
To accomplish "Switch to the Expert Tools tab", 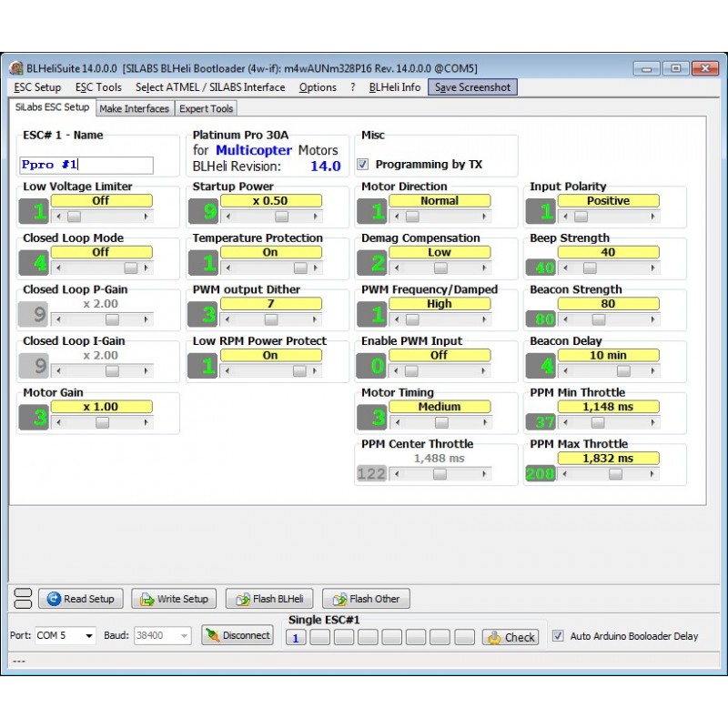I will [x=207, y=108].
